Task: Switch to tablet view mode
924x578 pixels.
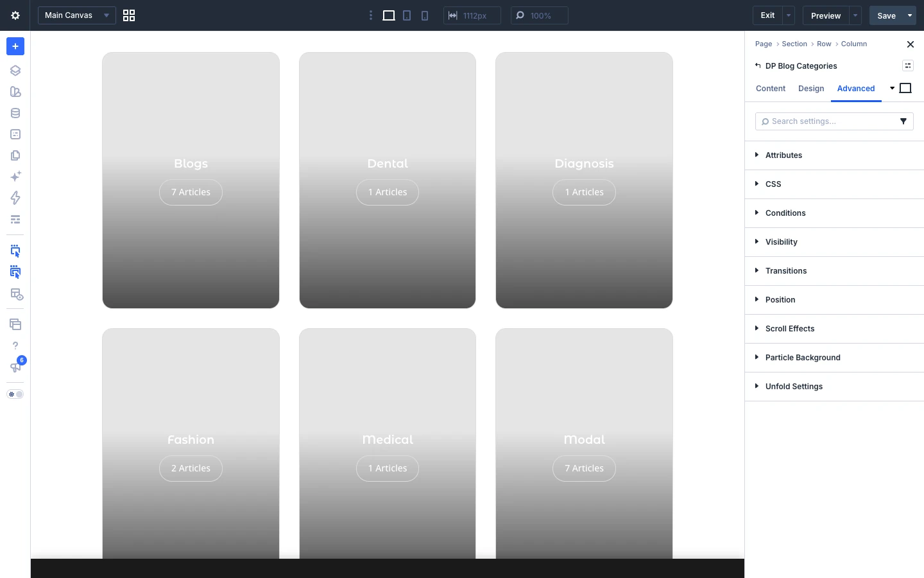Action: (x=407, y=15)
